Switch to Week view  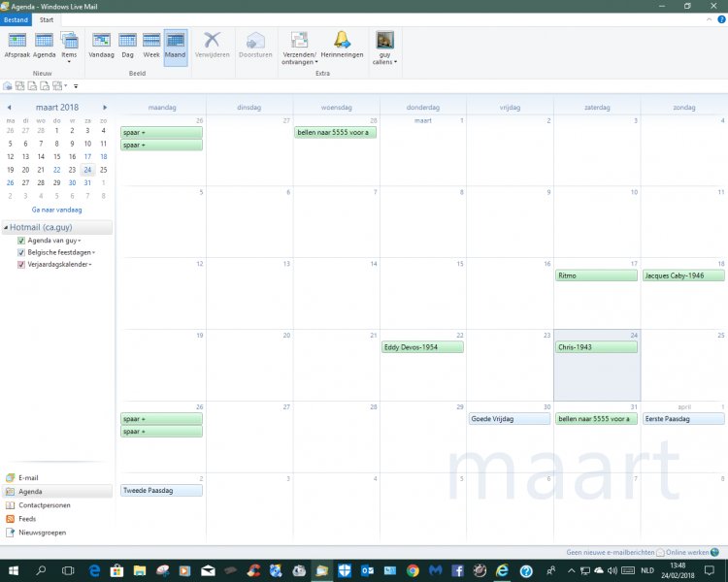pos(151,46)
